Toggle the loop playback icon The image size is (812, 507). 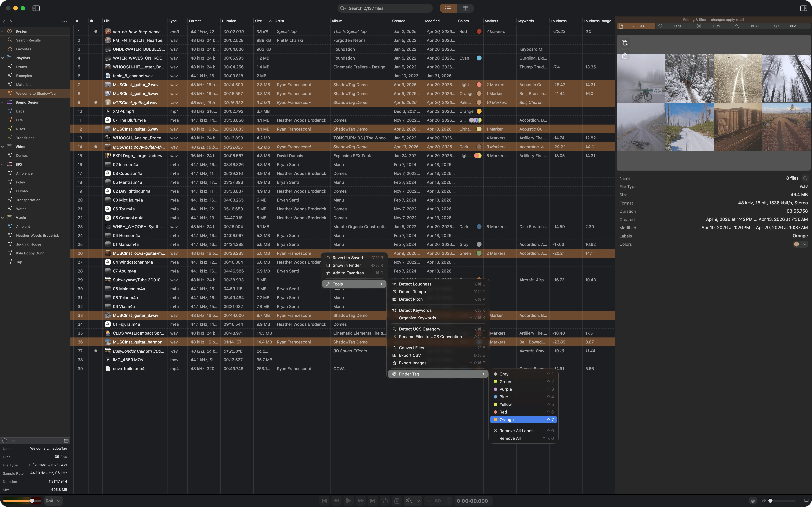click(x=385, y=501)
